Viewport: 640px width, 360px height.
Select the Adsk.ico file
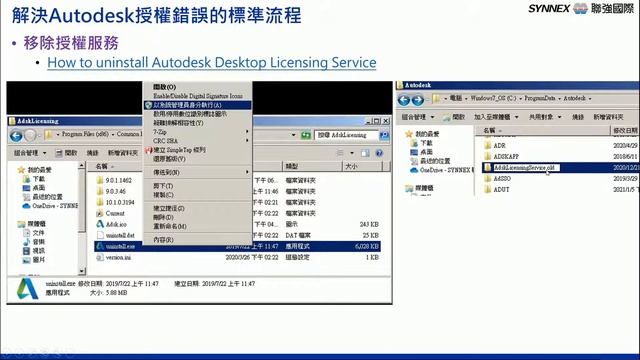pos(111,224)
